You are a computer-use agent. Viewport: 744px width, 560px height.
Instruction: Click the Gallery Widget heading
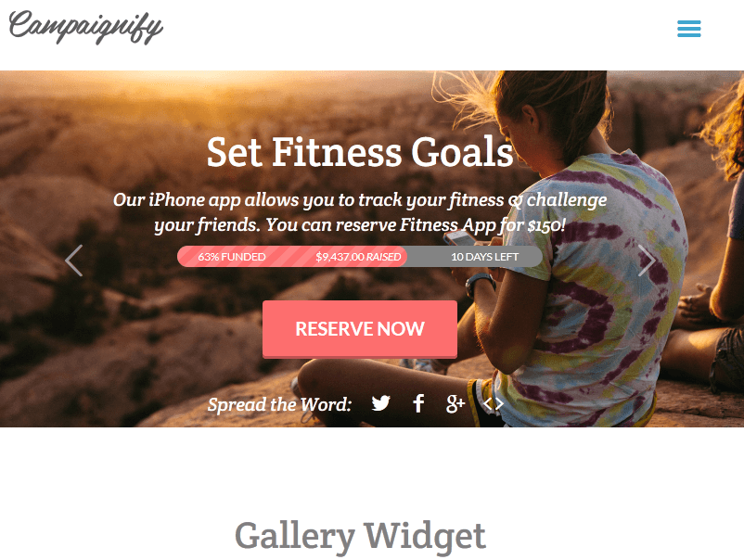point(360,536)
